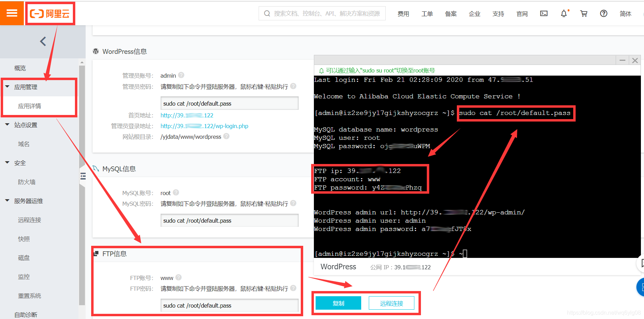Click the 复制 button
This screenshot has width=644, height=319.
[x=338, y=303]
